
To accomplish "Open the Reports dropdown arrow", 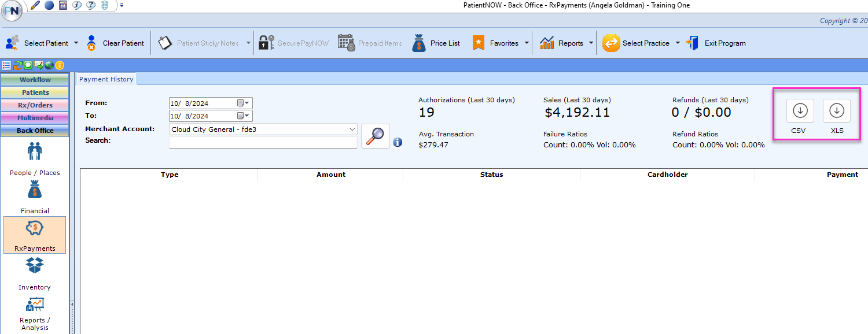I will pyautogui.click(x=591, y=42).
